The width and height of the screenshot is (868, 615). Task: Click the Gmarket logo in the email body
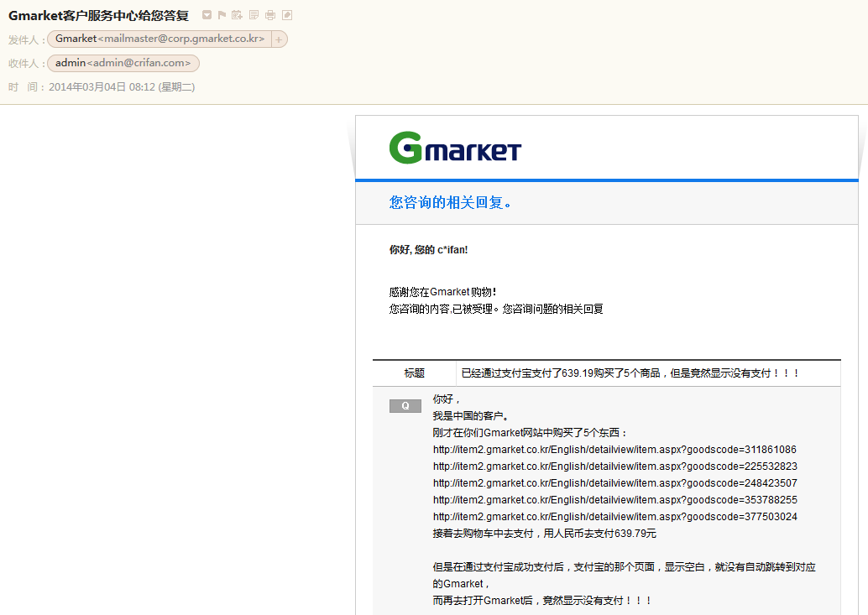[x=455, y=148]
